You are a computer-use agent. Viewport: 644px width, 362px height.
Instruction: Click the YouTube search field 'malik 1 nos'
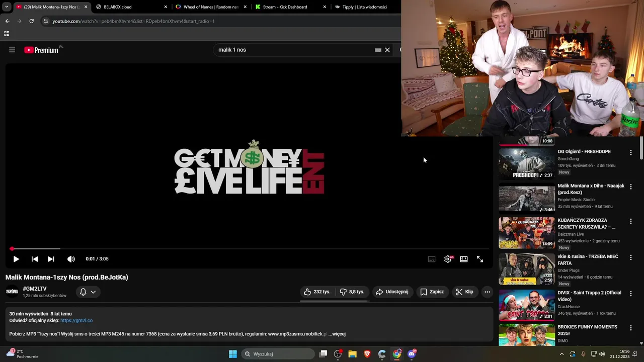pyautogui.click(x=294, y=50)
